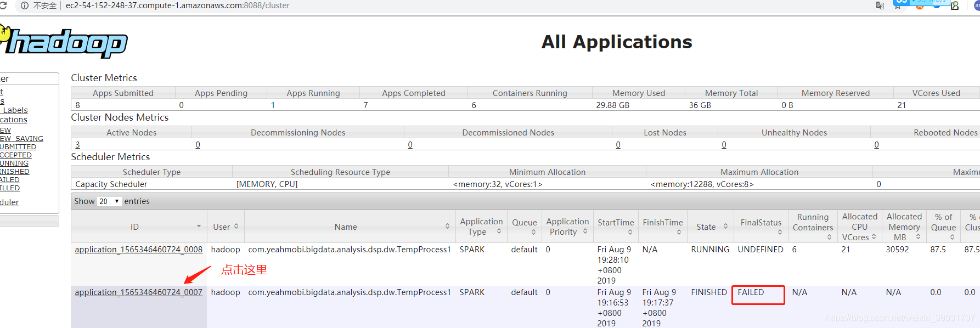Click the browser address bar URL

click(177, 5)
